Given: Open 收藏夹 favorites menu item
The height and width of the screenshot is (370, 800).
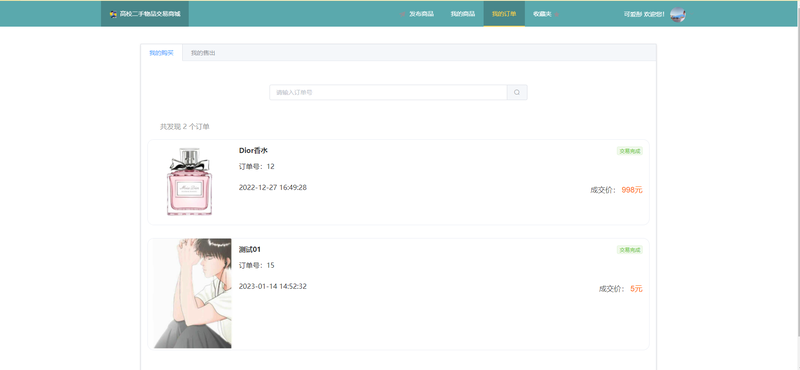Looking at the screenshot, I should coord(542,14).
